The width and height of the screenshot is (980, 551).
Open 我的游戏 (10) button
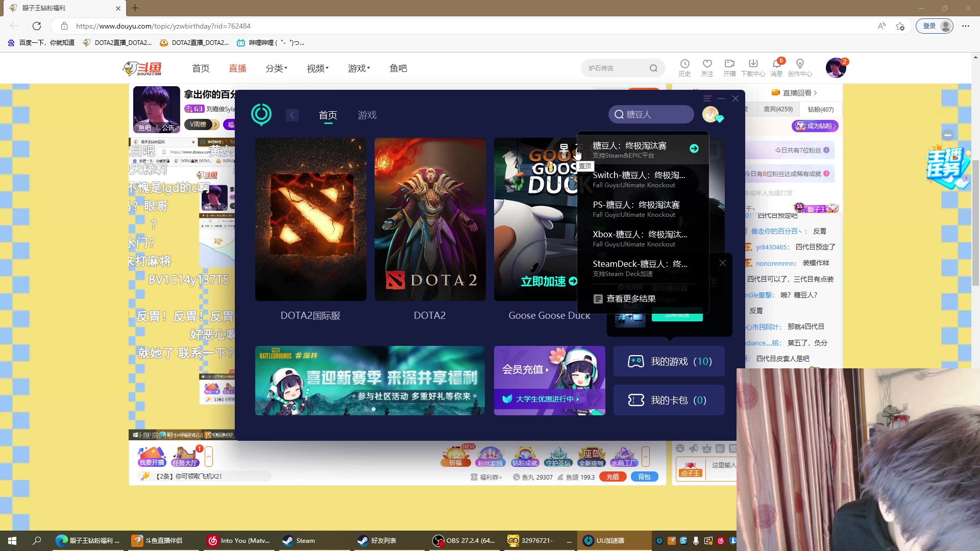coord(669,361)
